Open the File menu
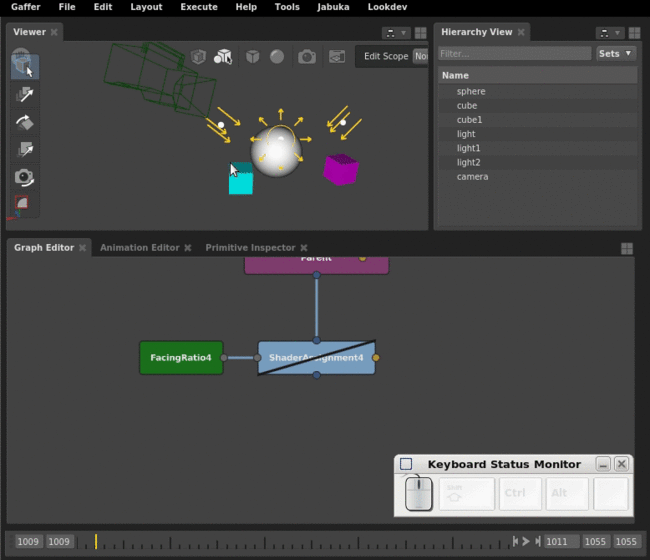 (x=67, y=7)
